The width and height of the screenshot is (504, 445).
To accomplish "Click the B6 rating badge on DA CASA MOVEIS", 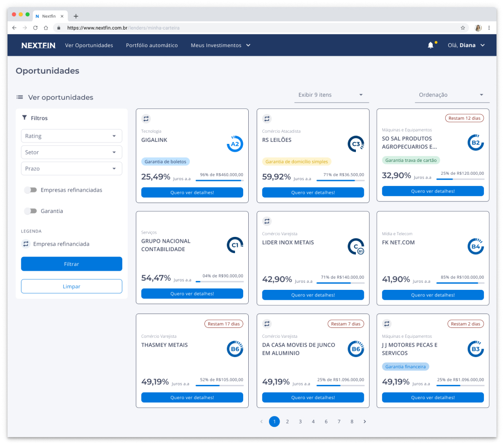I will click(x=356, y=349).
